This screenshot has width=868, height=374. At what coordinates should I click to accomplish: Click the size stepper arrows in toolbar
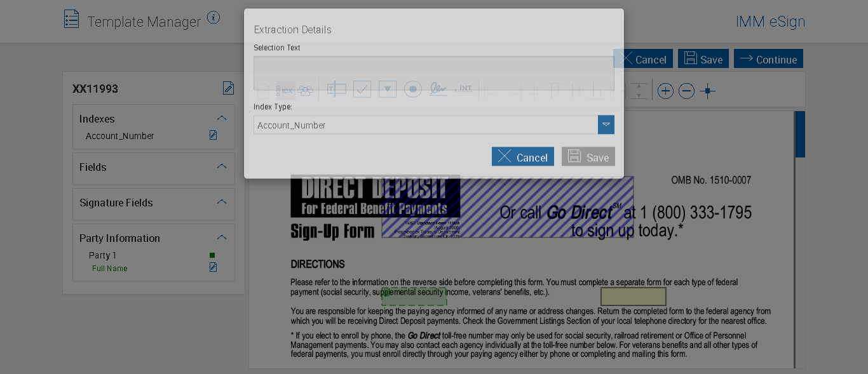pyautogui.click(x=639, y=91)
